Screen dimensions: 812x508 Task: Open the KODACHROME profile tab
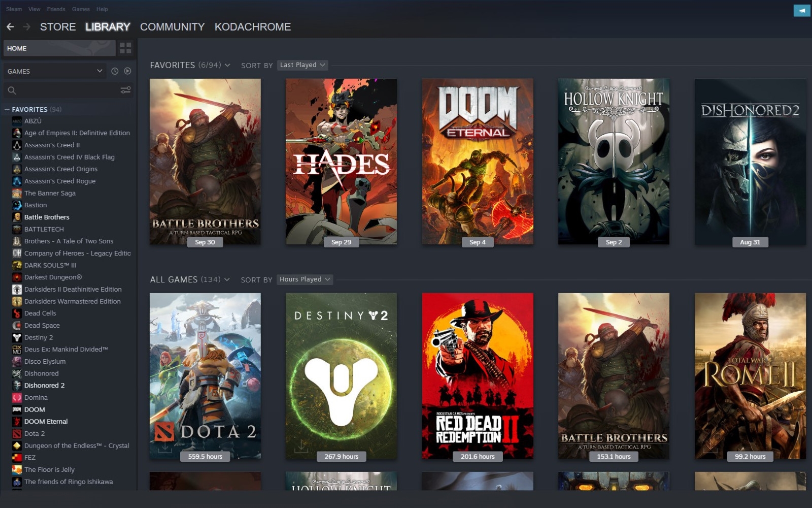(x=253, y=27)
